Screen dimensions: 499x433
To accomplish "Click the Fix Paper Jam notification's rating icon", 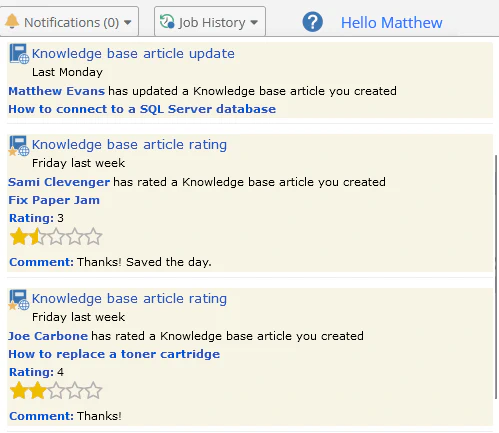I will pyautogui.click(x=19, y=146).
